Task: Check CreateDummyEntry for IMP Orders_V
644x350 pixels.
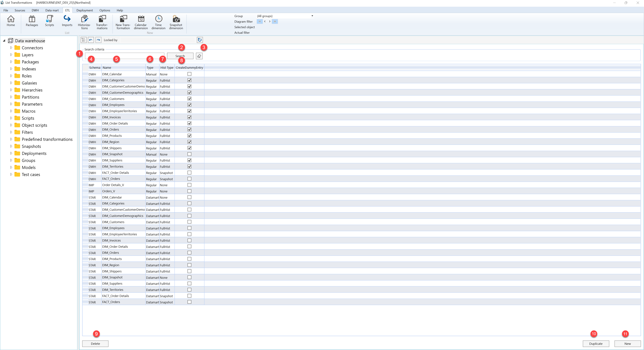Action: (x=189, y=191)
